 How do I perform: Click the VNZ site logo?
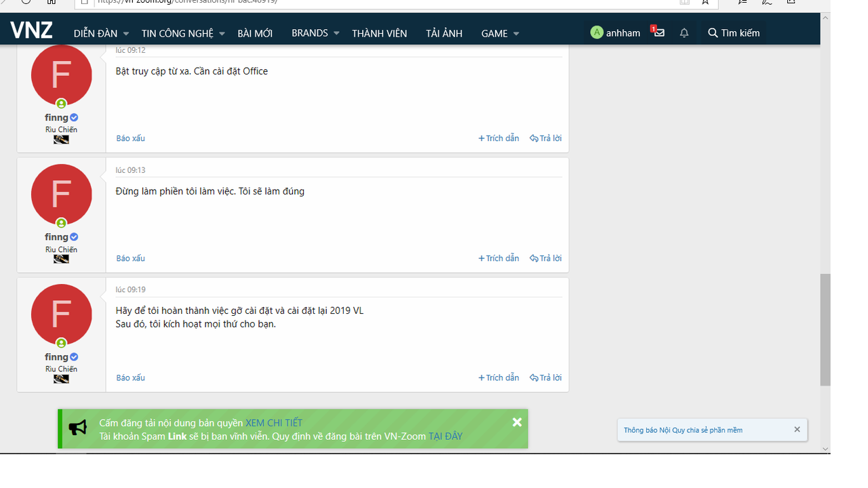(x=32, y=31)
